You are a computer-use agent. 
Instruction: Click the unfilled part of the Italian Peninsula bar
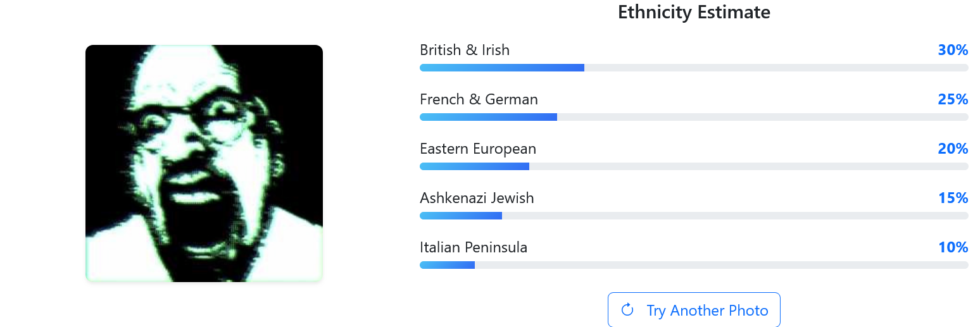click(x=722, y=265)
